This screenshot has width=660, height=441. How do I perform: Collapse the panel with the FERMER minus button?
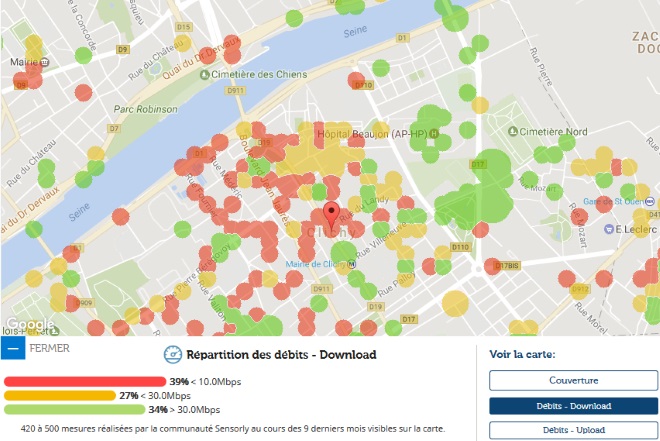(x=13, y=348)
